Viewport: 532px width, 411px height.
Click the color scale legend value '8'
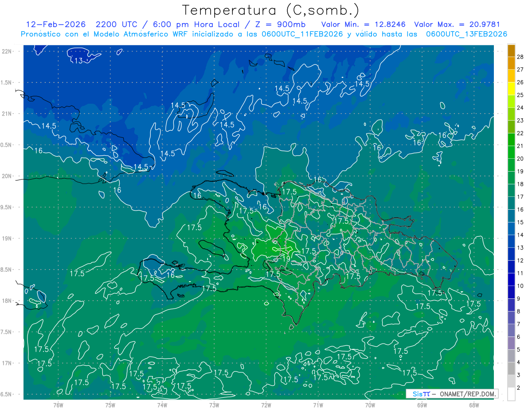point(519,312)
